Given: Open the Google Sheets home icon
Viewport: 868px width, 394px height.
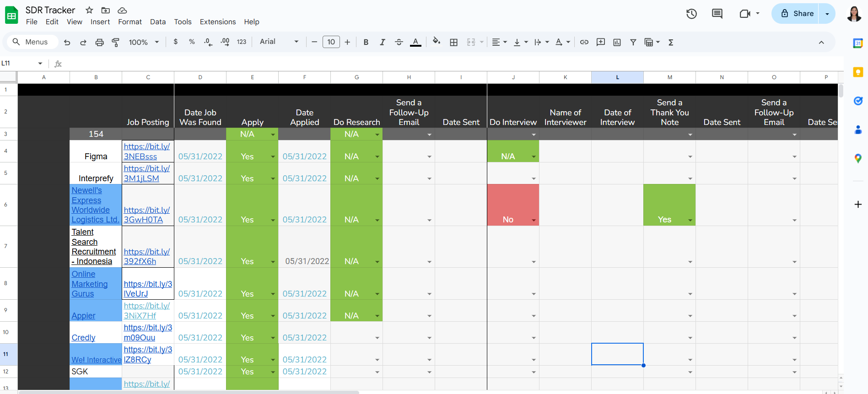Looking at the screenshot, I should (x=11, y=15).
